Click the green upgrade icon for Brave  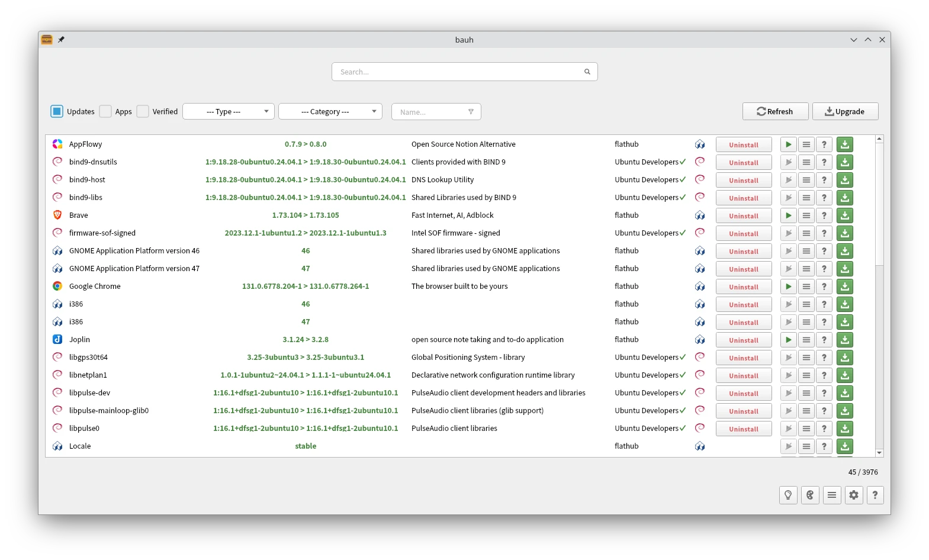tap(845, 215)
